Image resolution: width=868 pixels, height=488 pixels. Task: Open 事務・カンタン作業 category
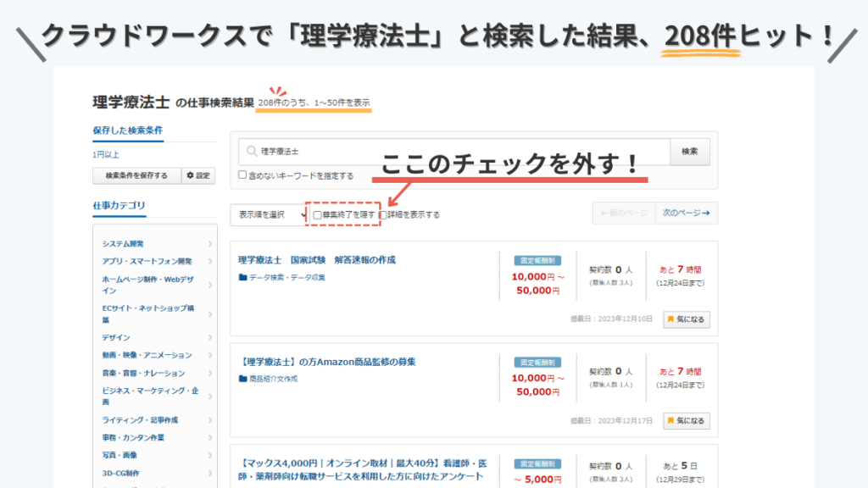pos(133,438)
